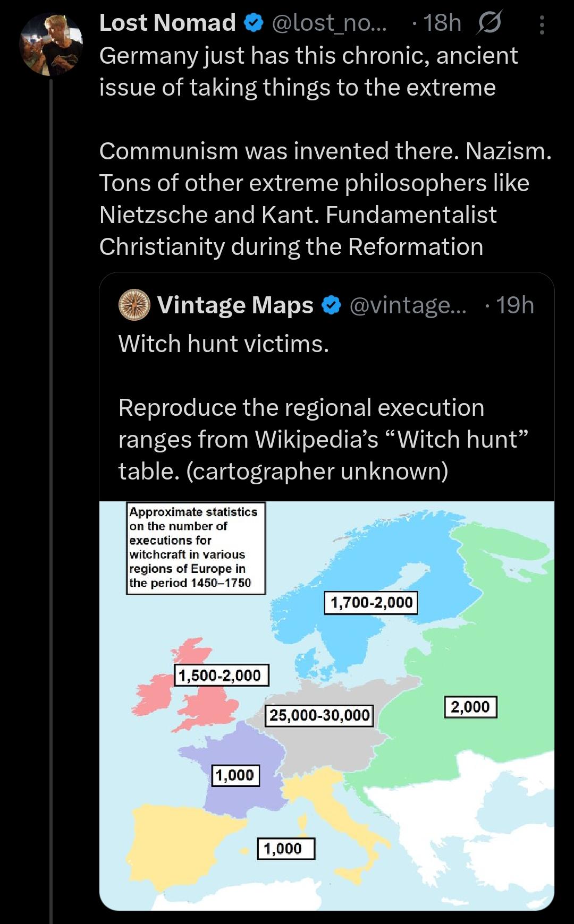Open the Vintage Maps account name
The width and height of the screenshot is (574, 924).
(x=235, y=305)
